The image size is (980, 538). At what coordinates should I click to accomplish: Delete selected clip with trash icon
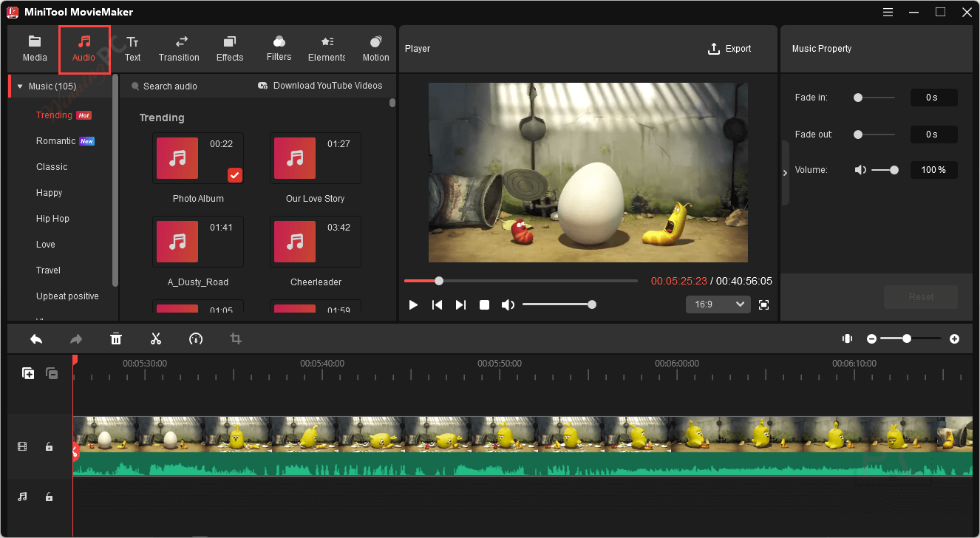(116, 338)
